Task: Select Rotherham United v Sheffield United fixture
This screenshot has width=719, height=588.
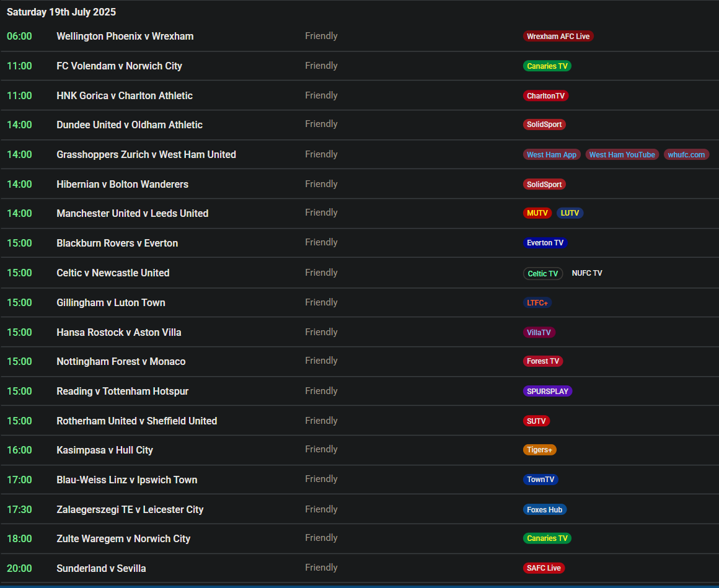Action: 136,421
